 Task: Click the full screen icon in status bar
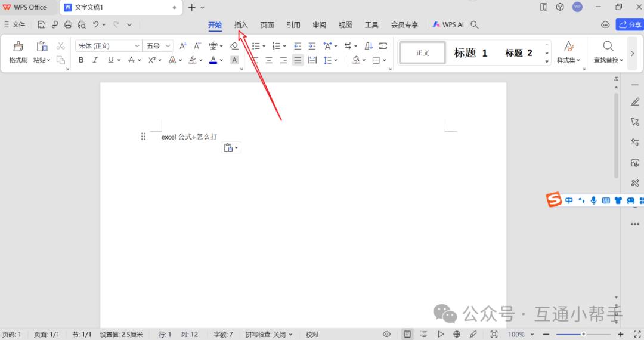pyautogui.click(x=637, y=334)
